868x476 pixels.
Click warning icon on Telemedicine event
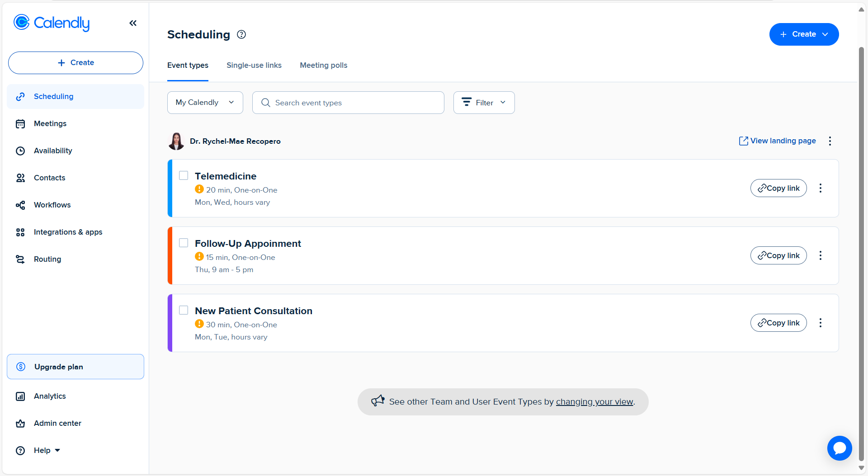click(x=199, y=189)
